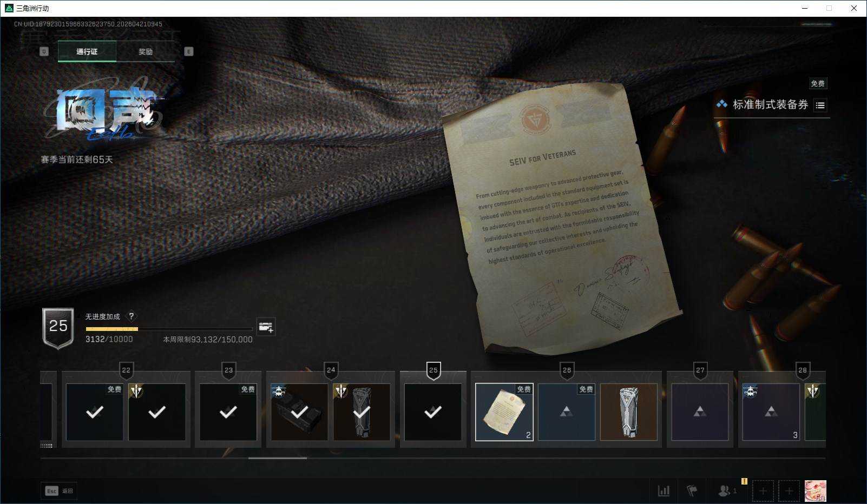Click the level 24 marker on the reward track
867x504 pixels.
pyautogui.click(x=331, y=370)
